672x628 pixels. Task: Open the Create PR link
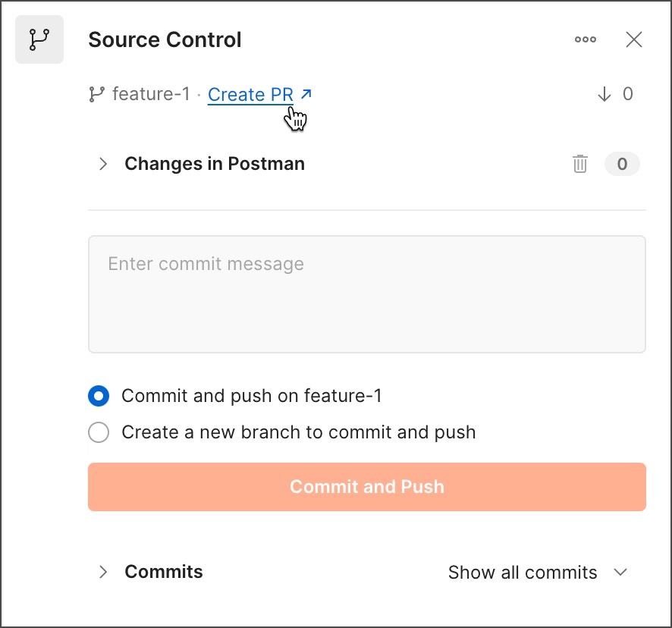pos(250,95)
